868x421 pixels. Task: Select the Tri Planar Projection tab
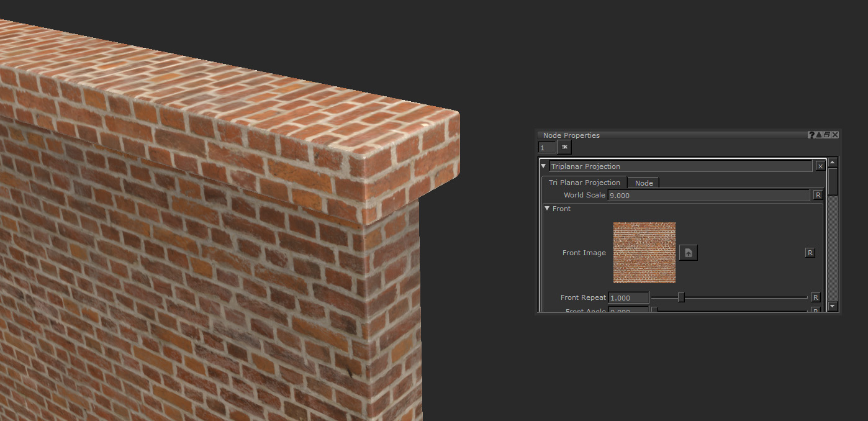[x=584, y=183]
